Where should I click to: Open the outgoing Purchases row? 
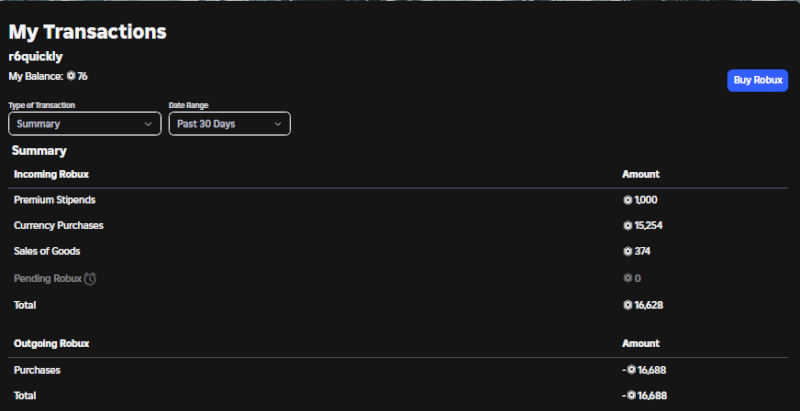tap(37, 370)
